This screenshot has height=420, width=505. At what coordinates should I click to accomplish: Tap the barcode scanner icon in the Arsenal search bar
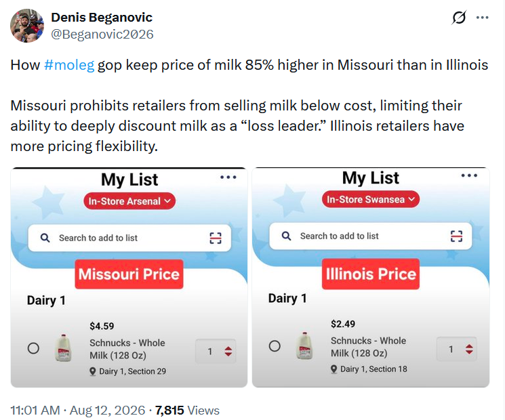pyautogui.click(x=216, y=238)
